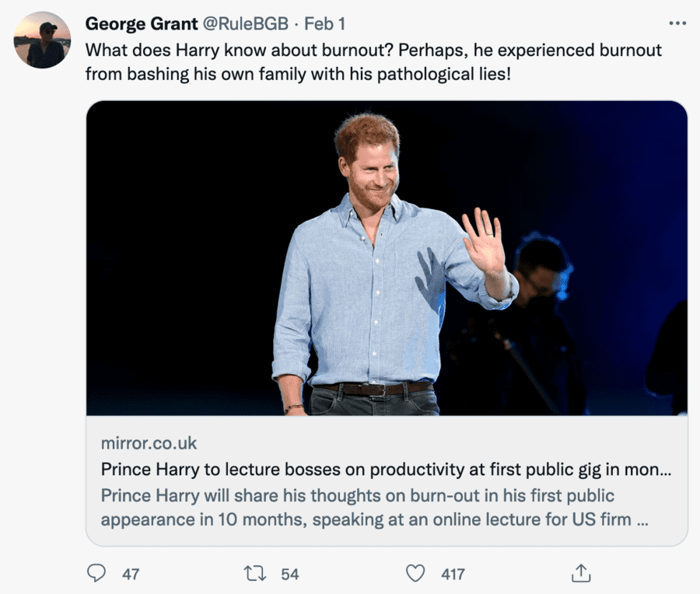Click the 417 likes count

tap(453, 575)
